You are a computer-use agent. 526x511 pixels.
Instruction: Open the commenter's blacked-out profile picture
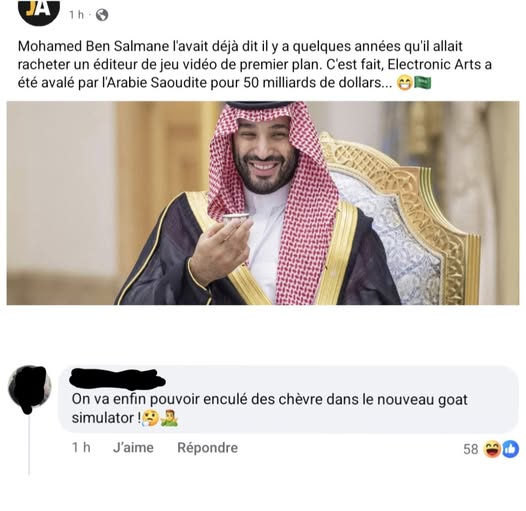[30, 388]
